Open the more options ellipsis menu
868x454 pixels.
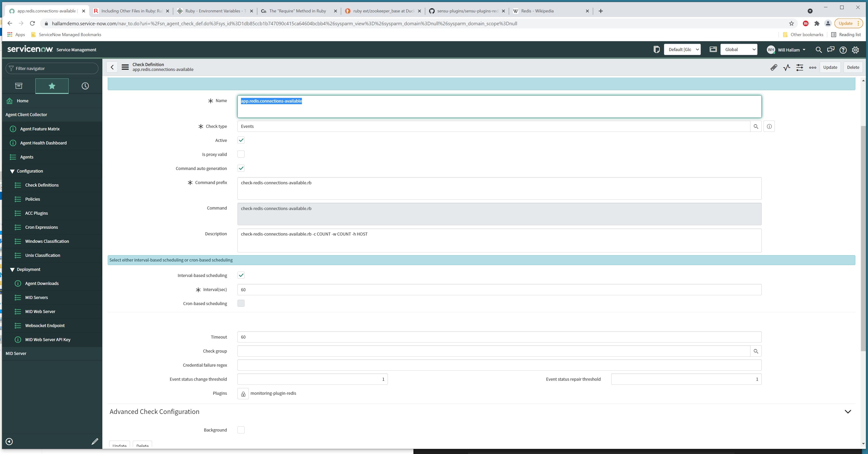pyautogui.click(x=812, y=67)
